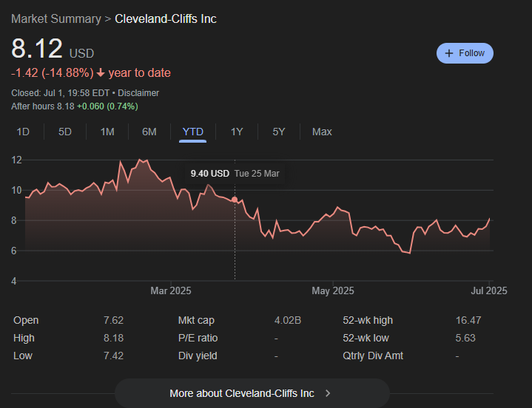Show the Max range chart
The image size is (532, 408).
click(x=322, y=132)
